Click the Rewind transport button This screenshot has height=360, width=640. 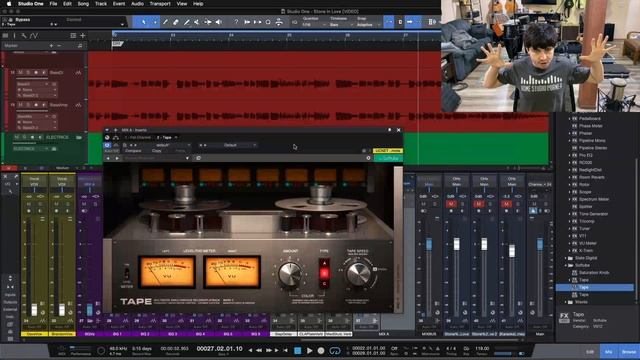click(x=259, y=350)
